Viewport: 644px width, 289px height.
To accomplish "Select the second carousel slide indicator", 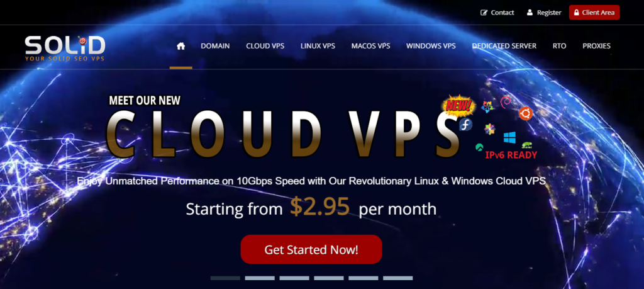I will coord(260,278).
